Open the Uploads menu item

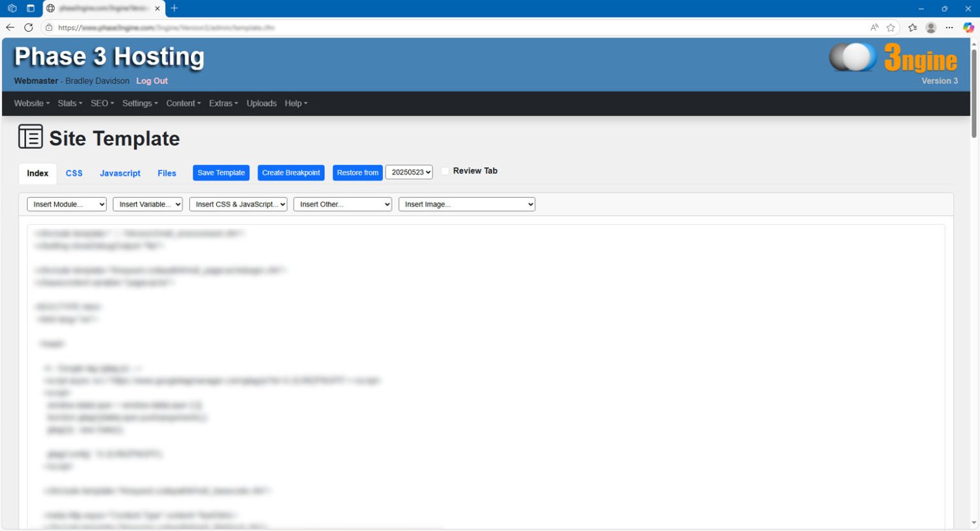pos(261,103)
